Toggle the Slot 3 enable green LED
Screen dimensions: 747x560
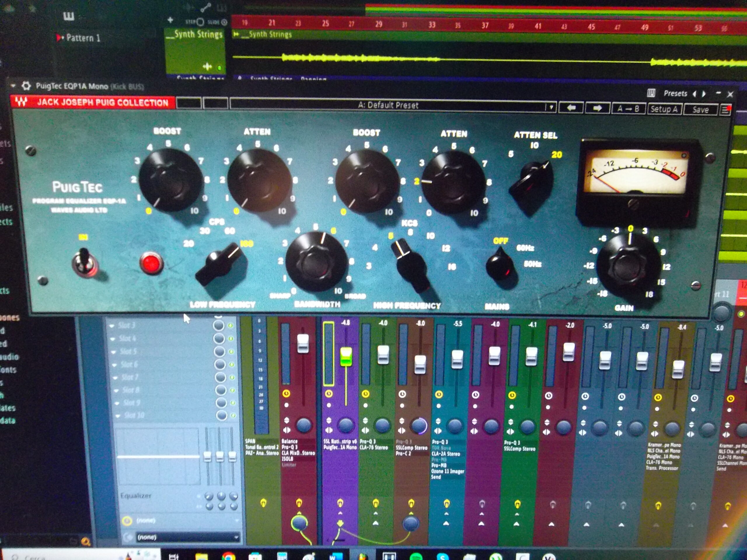230,325
